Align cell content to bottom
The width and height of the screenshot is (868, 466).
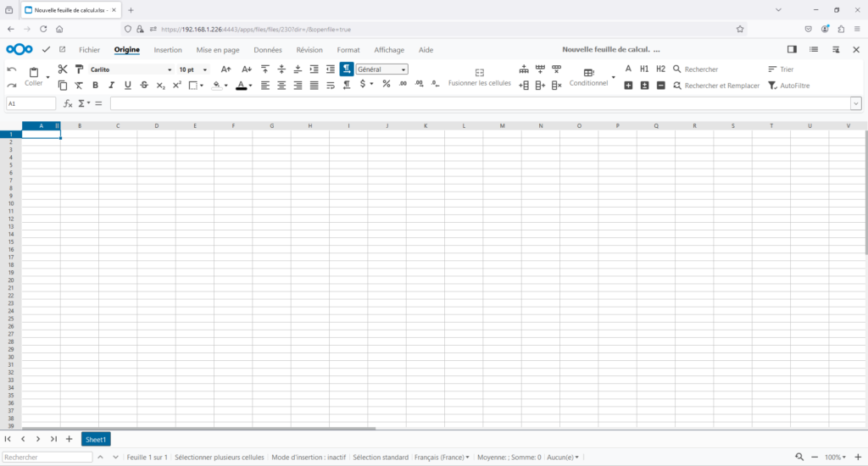[298, 69]
